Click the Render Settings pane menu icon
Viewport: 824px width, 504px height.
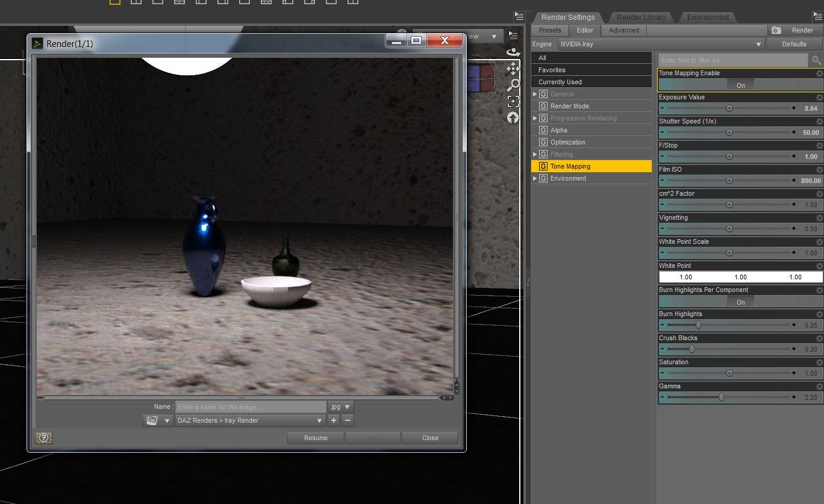pos(817,16)
